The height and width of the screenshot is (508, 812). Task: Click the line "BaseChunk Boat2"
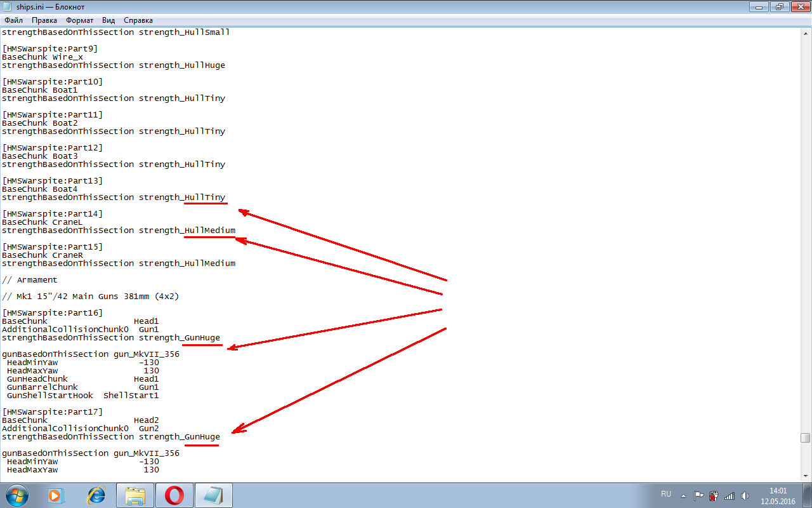40,123
